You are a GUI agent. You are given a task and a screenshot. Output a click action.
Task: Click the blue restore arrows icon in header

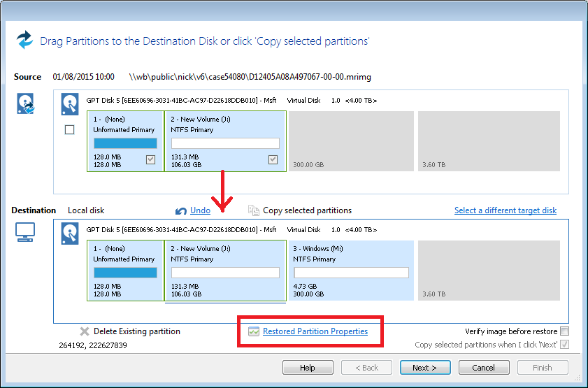[x=25, y=40]
